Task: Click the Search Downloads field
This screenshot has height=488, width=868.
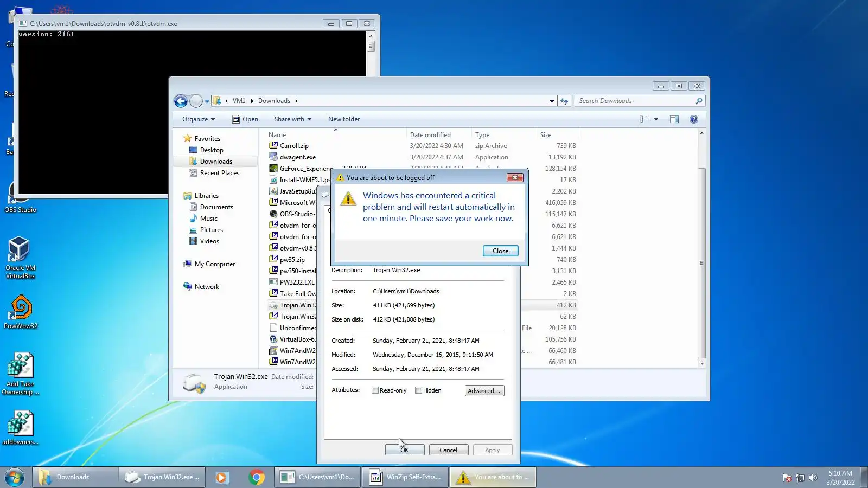Action: point(635,101)
